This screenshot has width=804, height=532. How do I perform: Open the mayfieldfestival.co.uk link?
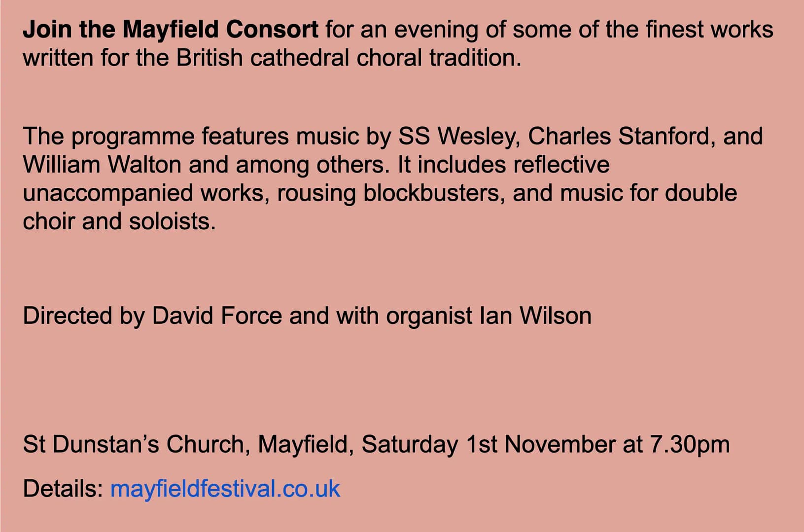225,489
